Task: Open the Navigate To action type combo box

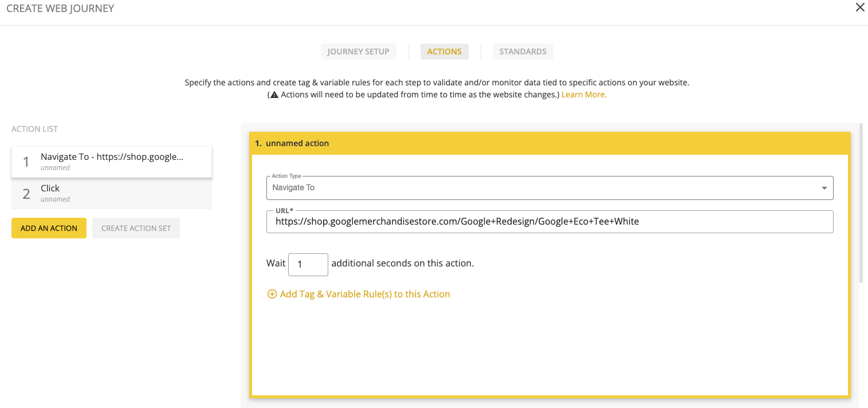Action: click(x=539, y=188)
